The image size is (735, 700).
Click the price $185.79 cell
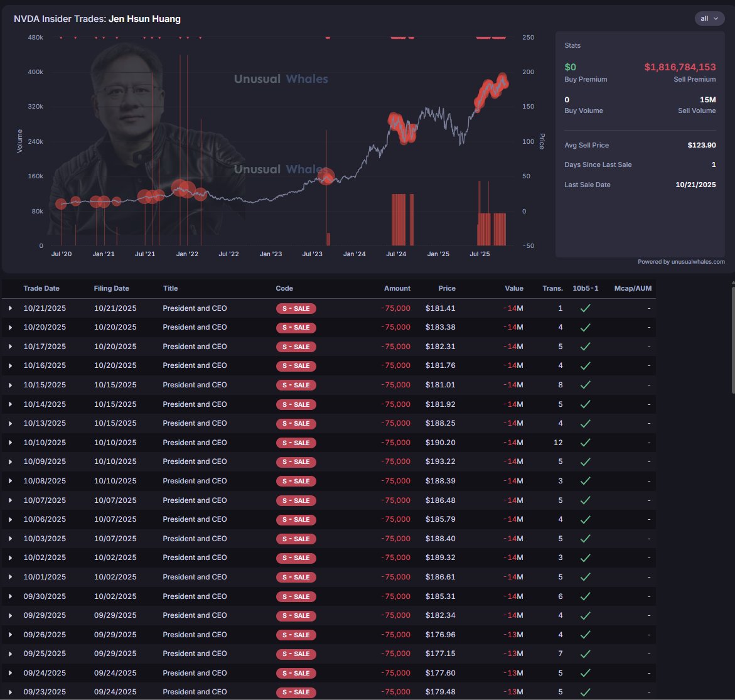pyautogui.click(x=440, y=519)
